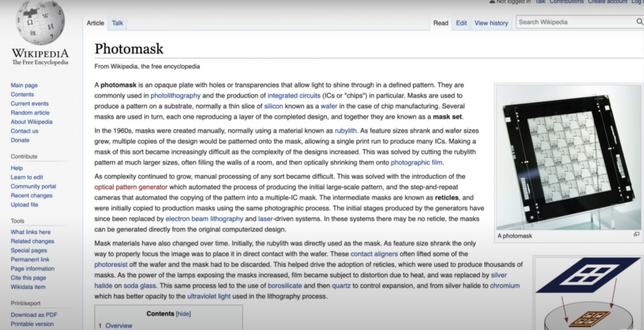The width and height of the screenshot is (644, 330).
Task: Open the Upload file link
Action: (x=24, y=204)
